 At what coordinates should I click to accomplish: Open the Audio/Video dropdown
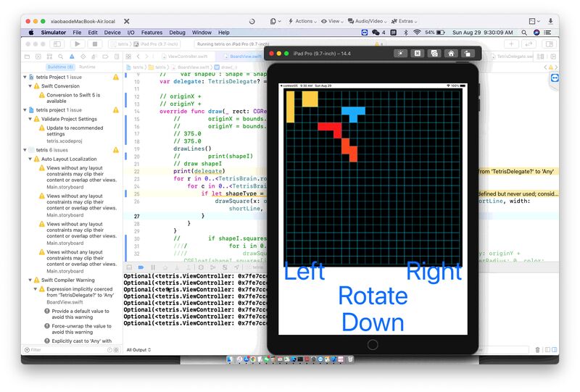(x=368, y=22)
